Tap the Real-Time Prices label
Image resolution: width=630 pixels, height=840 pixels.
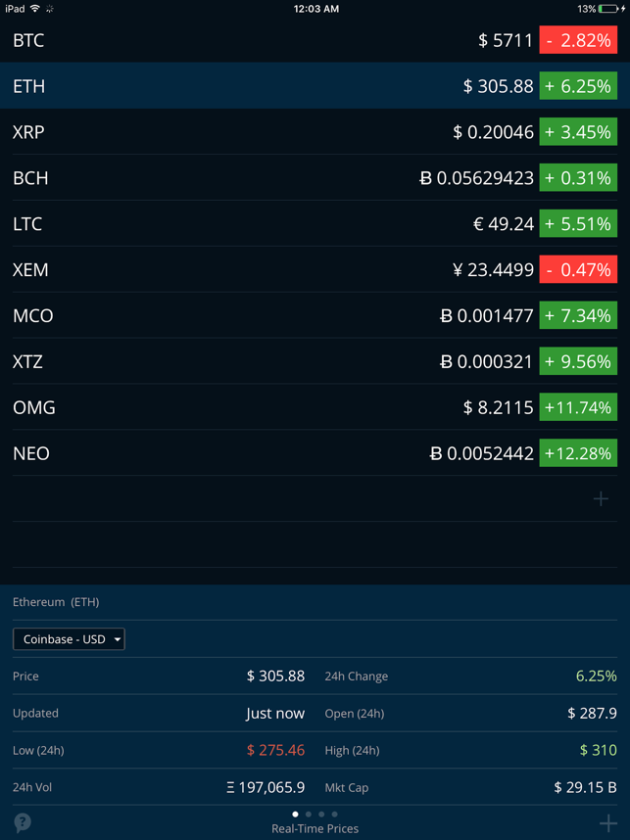click(315, 828)
